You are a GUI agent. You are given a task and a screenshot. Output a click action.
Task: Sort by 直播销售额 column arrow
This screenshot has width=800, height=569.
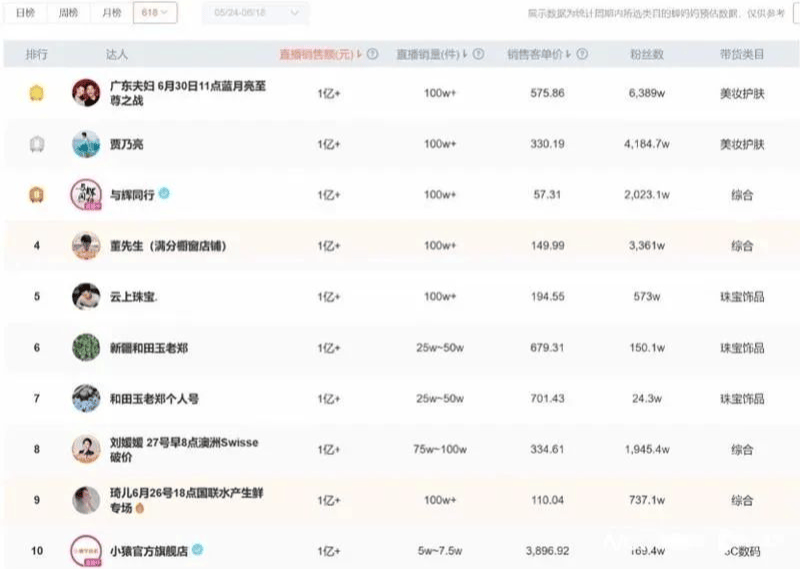pyautogui.click(x=359, y=54)
